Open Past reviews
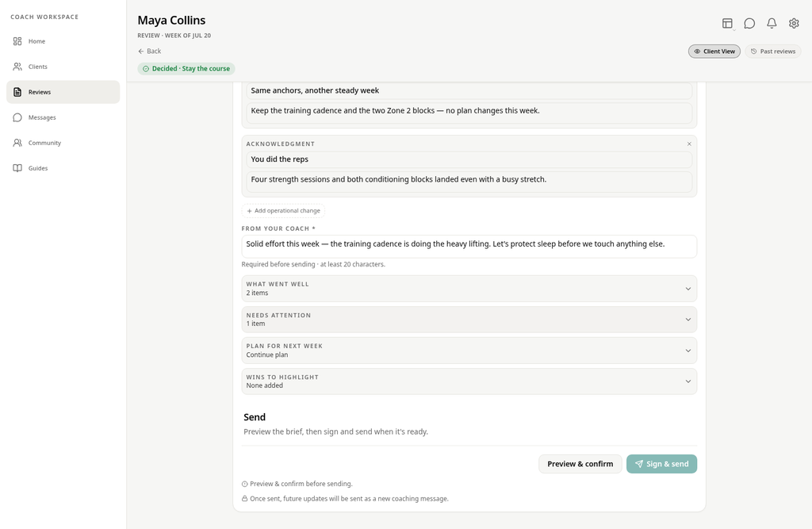This screenshot has height=529, width=812. click(772, 52)
